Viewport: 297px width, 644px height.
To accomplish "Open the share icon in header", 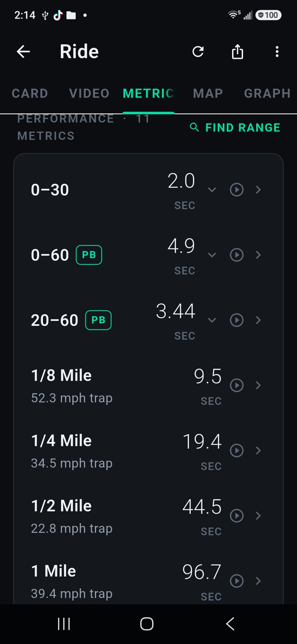I will click(x=238, y=52).
